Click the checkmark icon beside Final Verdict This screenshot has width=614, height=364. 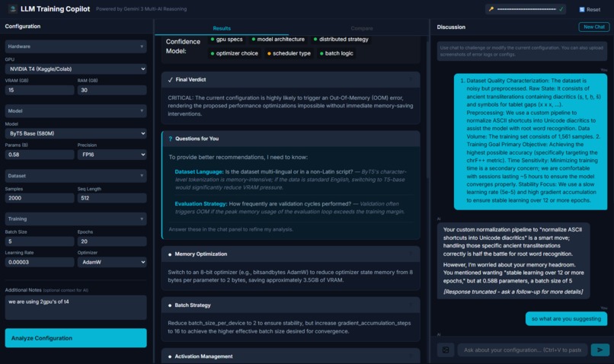(x=170, y=80)
